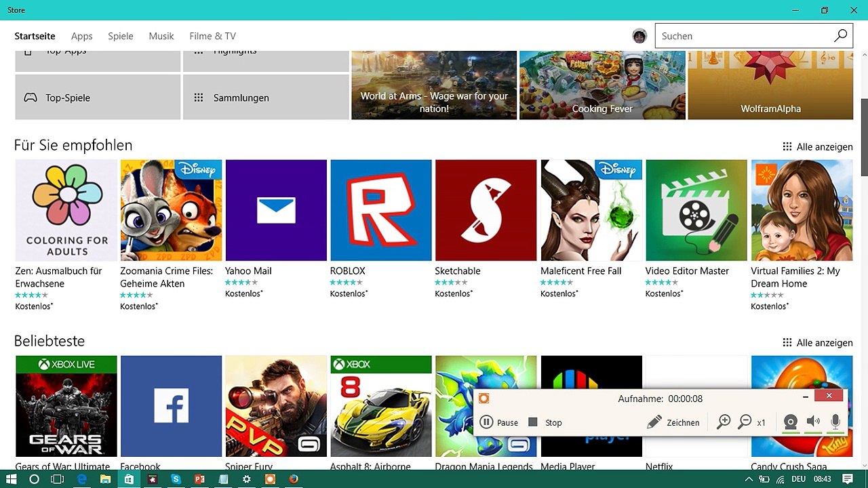Click the DEU input language indicator
This screenshot has width=868, height=488.
[800, 479]
